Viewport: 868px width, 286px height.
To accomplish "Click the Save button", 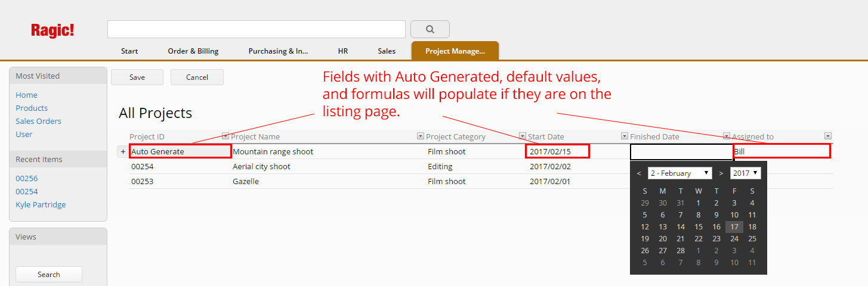I will click(x=137, y=77).
